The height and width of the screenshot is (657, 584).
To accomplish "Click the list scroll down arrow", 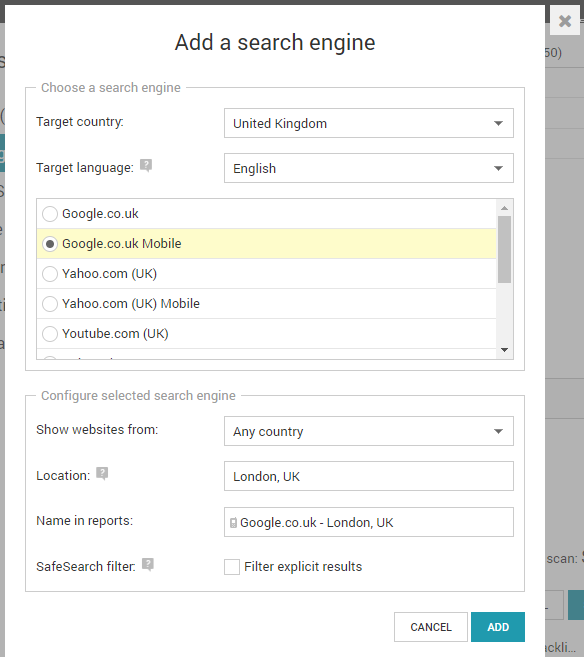I will [504, 350].
